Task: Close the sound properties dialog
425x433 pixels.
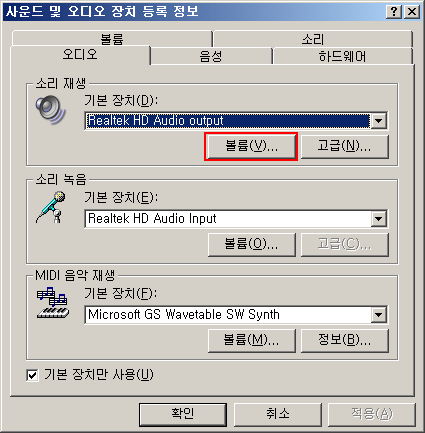Action: [412, 12]
